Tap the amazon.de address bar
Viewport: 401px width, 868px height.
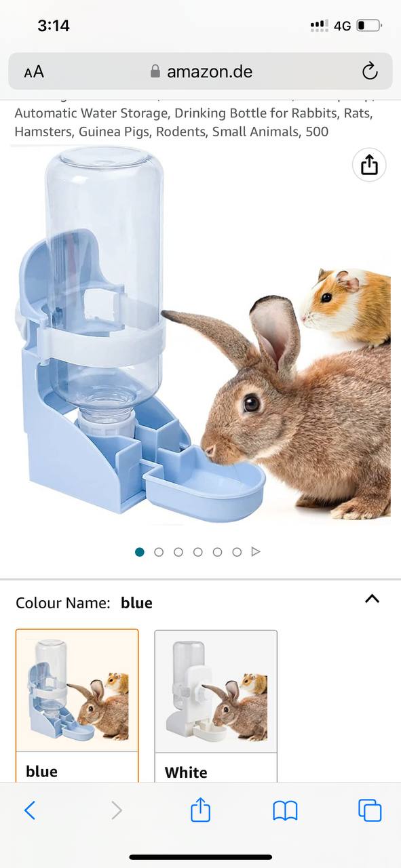200,71
